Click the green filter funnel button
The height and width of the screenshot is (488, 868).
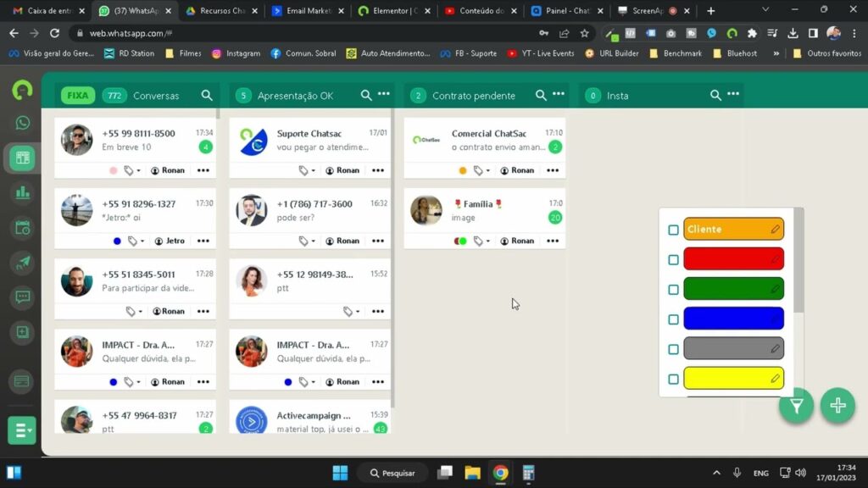[796, 406]
